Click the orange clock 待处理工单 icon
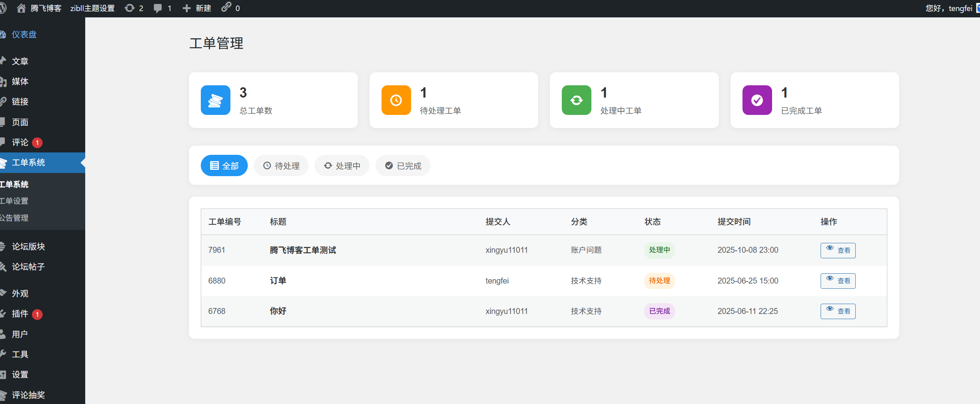This screenshot has width=980, height=404. point(396,100)
